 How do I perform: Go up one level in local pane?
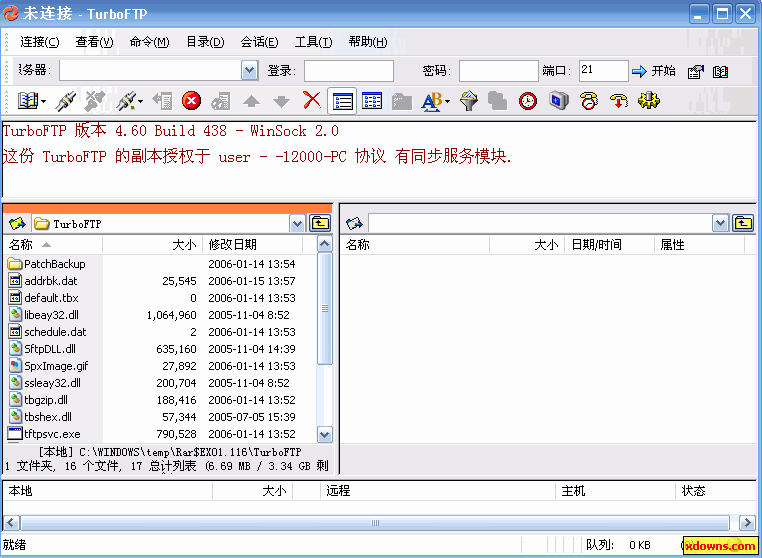[320, 223]
